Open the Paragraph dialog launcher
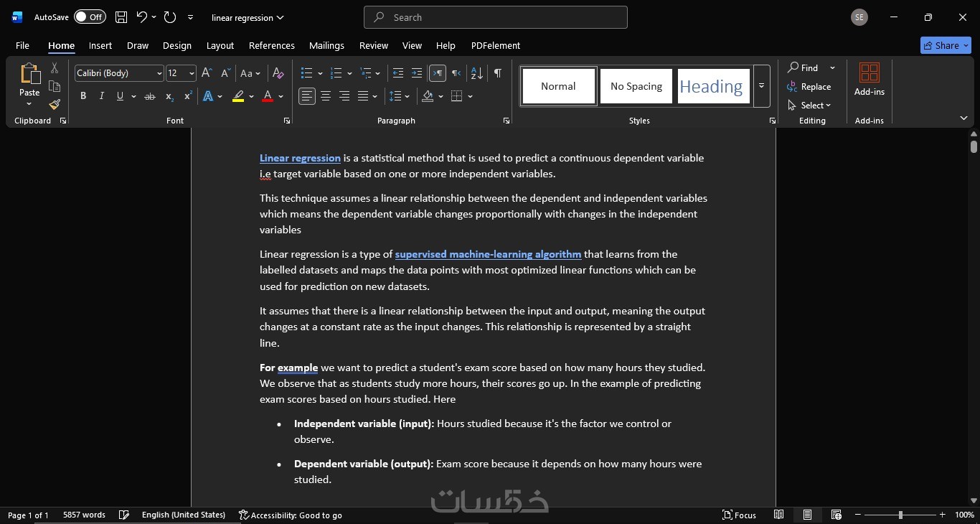Image resolution: width=980 pixels, height=524 pixels. (x=507, y=121)
